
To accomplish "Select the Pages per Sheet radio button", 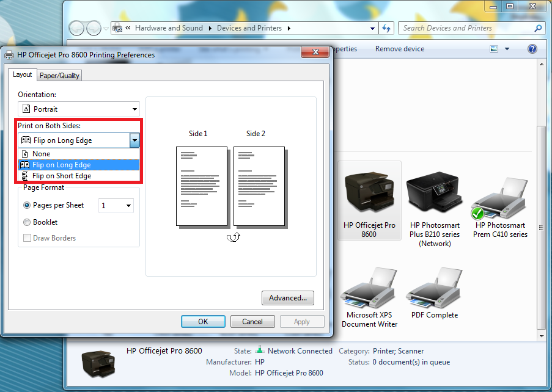I will pos(27,205).
